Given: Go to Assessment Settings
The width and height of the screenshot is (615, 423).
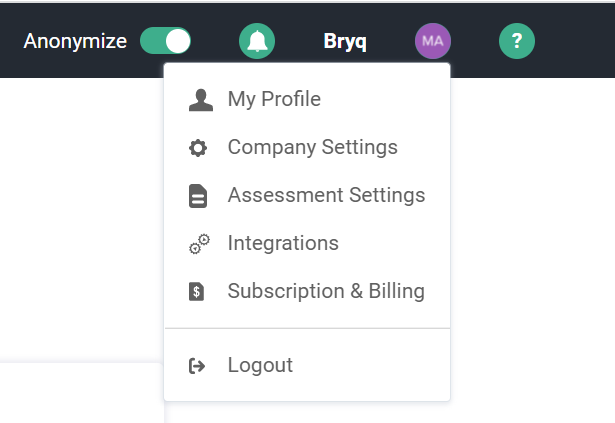Looking at the screenshot, I should pyautogui.click(x=326, y=196).
